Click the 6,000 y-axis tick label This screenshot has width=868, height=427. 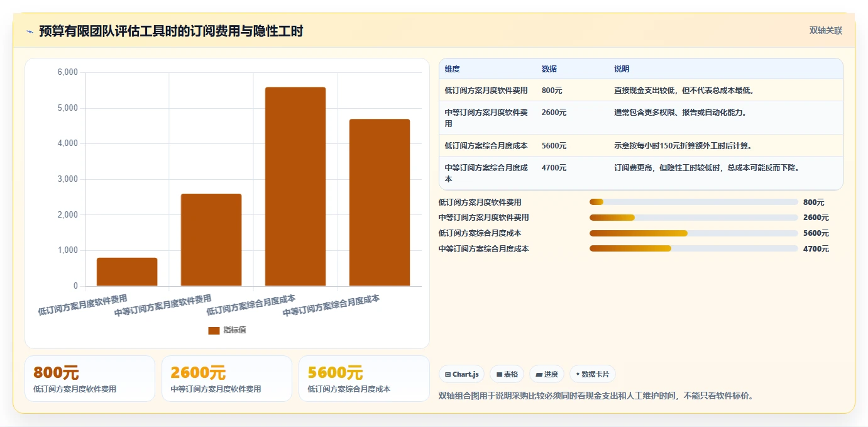click(x=67, y=72)
